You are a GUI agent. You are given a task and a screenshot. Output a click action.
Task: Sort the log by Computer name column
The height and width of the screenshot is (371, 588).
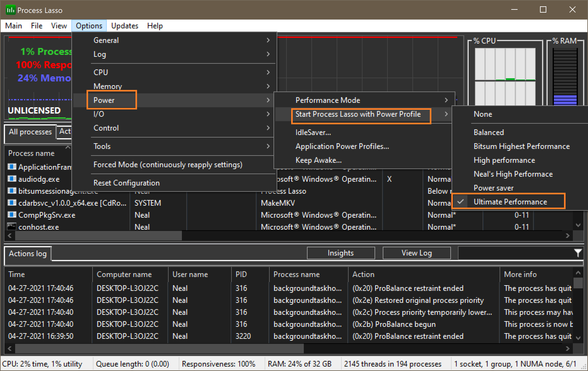coord(130,274)
